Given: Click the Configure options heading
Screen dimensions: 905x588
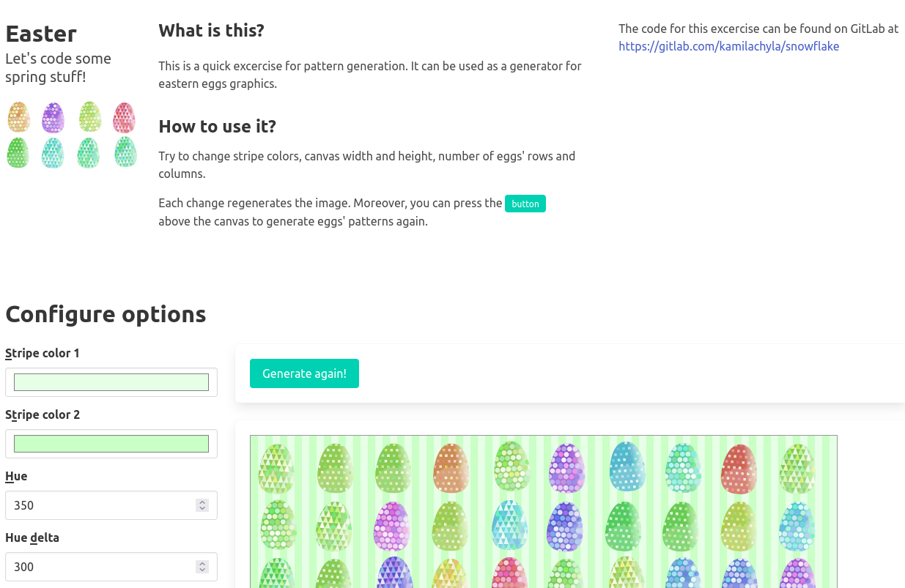Looking at the screenshot, I should coord(105,314).
